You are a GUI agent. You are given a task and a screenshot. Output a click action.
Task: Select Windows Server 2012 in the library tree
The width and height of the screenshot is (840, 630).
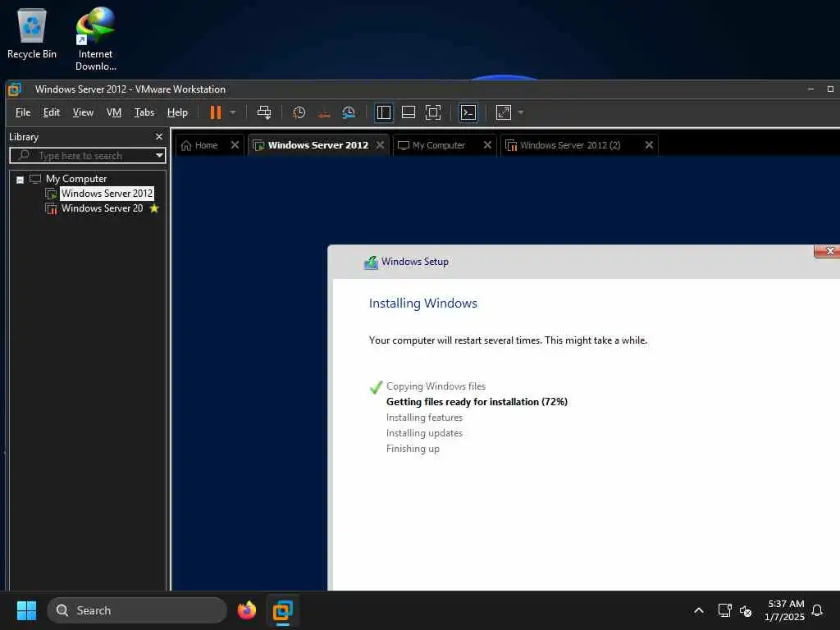107,194
